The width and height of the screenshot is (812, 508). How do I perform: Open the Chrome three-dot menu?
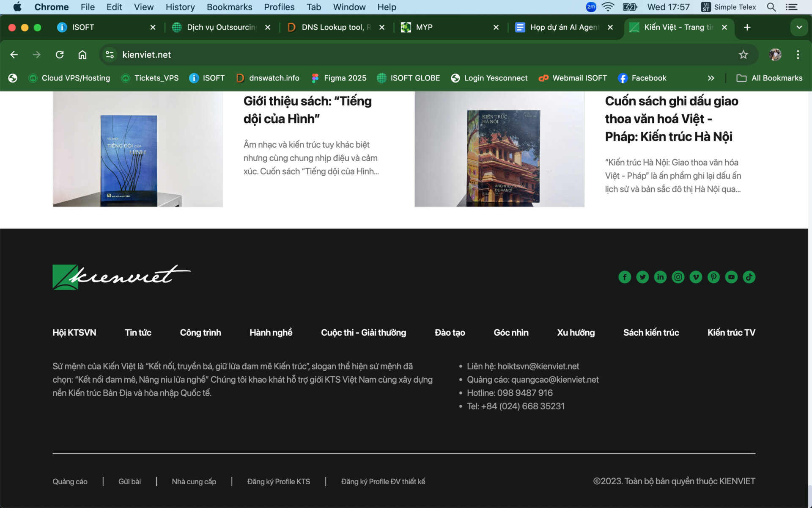[798, 55]
